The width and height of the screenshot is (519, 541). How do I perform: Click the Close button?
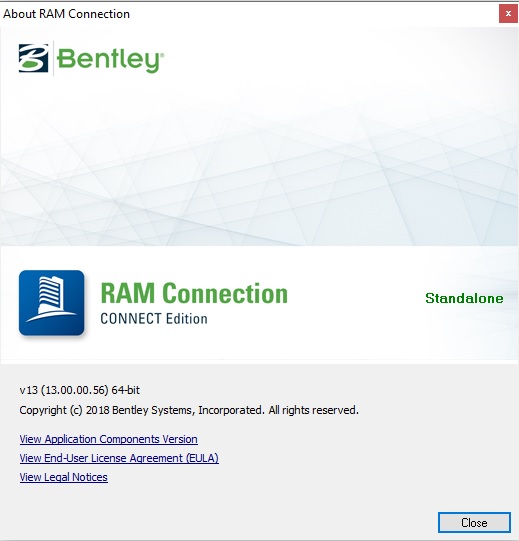coord(474,522)
